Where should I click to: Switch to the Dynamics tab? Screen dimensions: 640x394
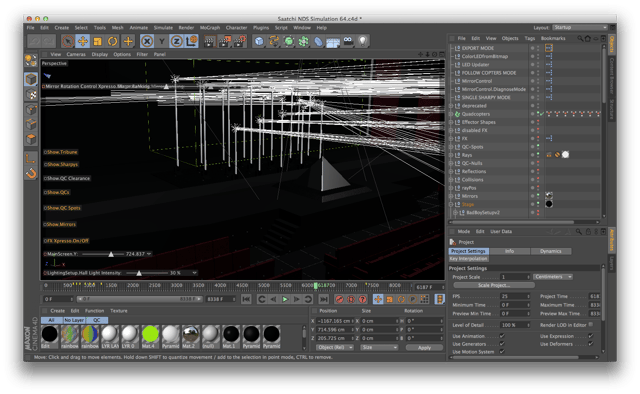(551, 251)
